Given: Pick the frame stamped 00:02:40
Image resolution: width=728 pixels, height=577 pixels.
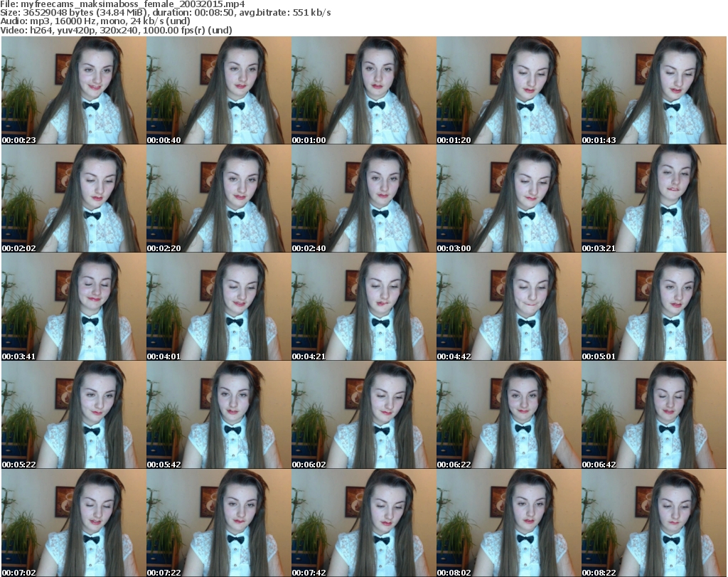Looking at the screenshot, I should pyautogui.click(x=363, y=198).
